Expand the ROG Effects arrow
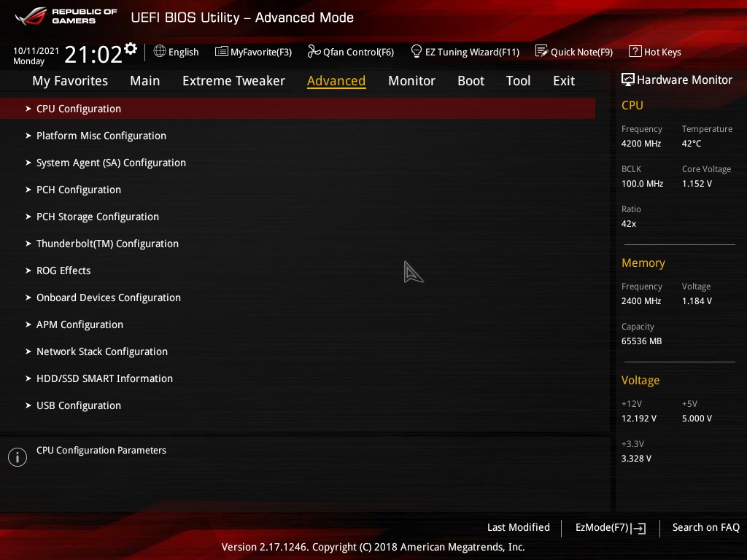Viewport: 747px width, 560px height. click(x=28, y=271)
